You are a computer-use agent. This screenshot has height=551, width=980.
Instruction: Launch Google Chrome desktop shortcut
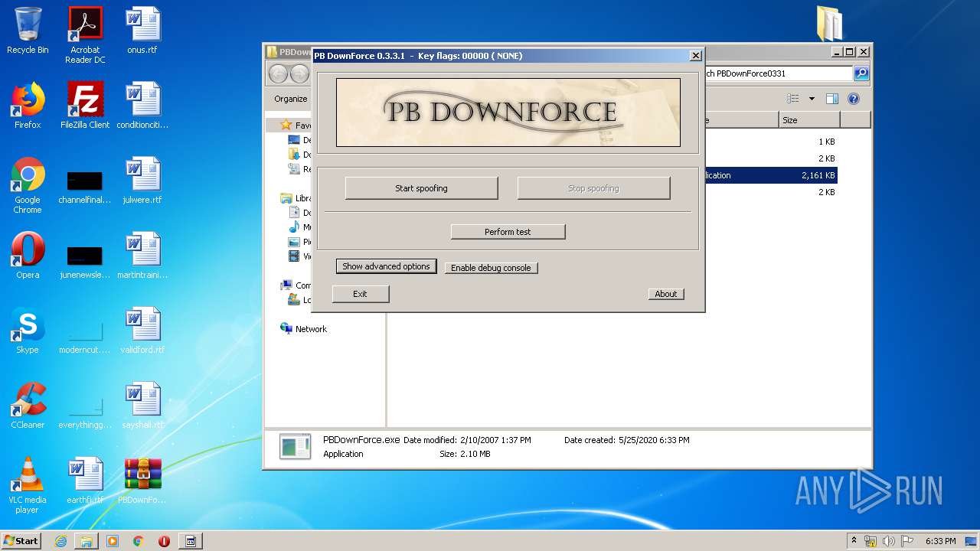click(28, 185)
